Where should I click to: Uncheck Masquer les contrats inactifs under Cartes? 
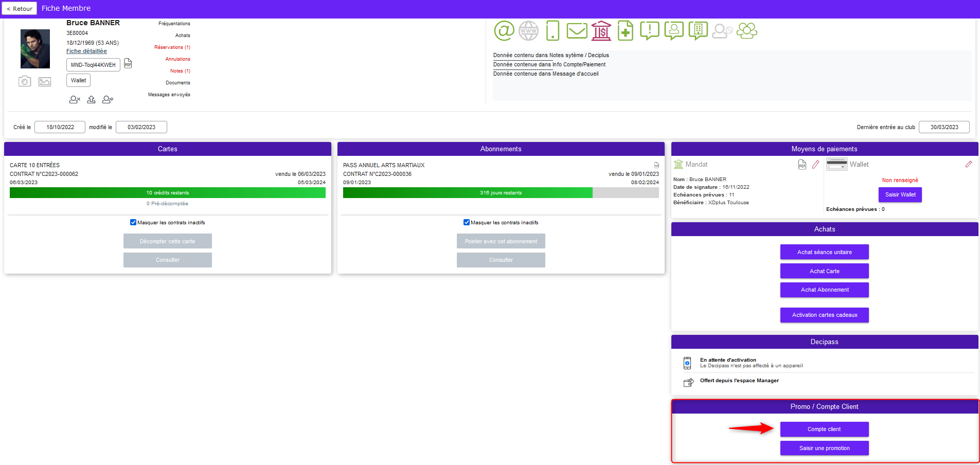click(133, 222)
